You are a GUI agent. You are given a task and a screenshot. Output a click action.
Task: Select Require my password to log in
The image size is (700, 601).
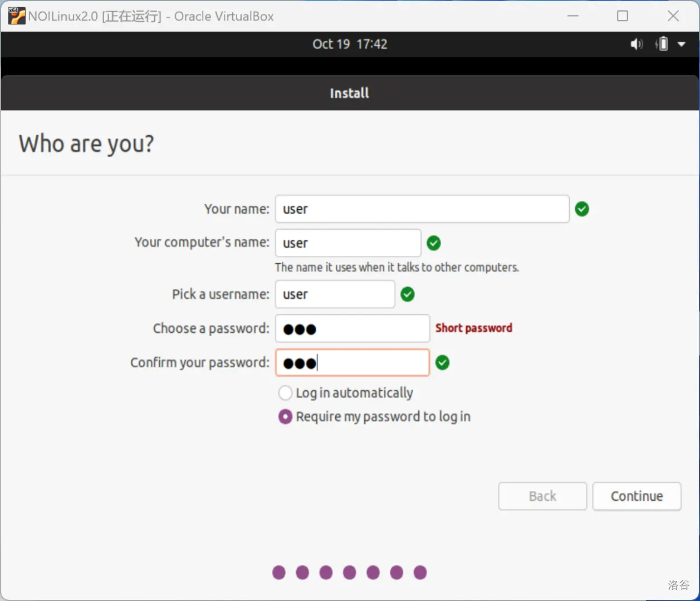point(285,417)
